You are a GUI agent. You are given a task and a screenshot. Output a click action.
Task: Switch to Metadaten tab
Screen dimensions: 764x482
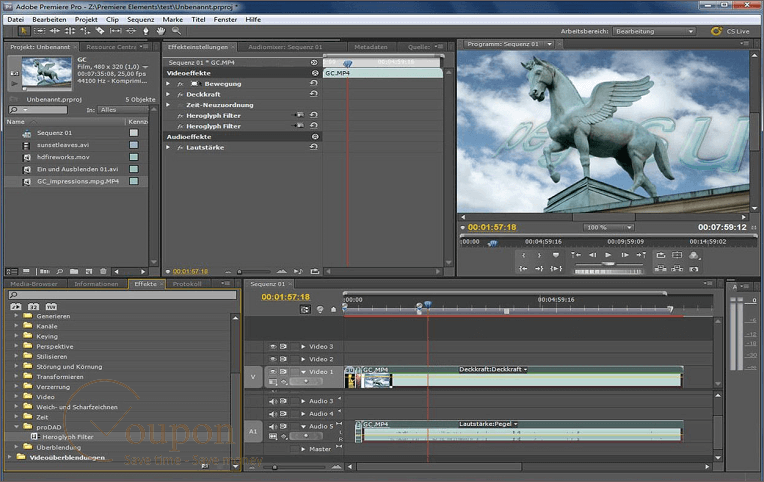point(371,47)
